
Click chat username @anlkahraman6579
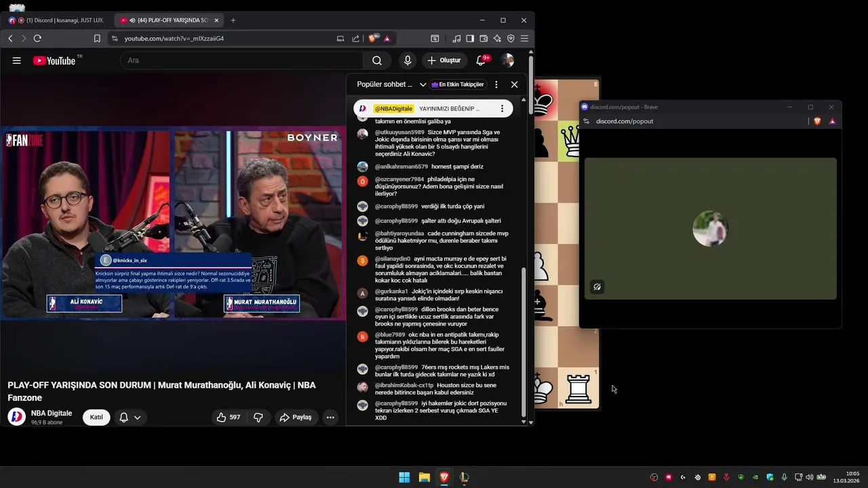point(401,167)
